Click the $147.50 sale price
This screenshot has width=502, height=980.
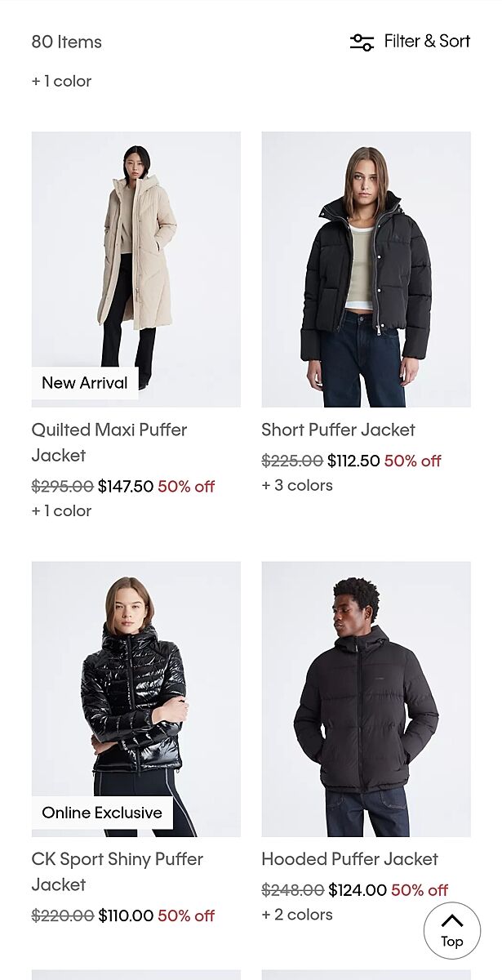126,487
